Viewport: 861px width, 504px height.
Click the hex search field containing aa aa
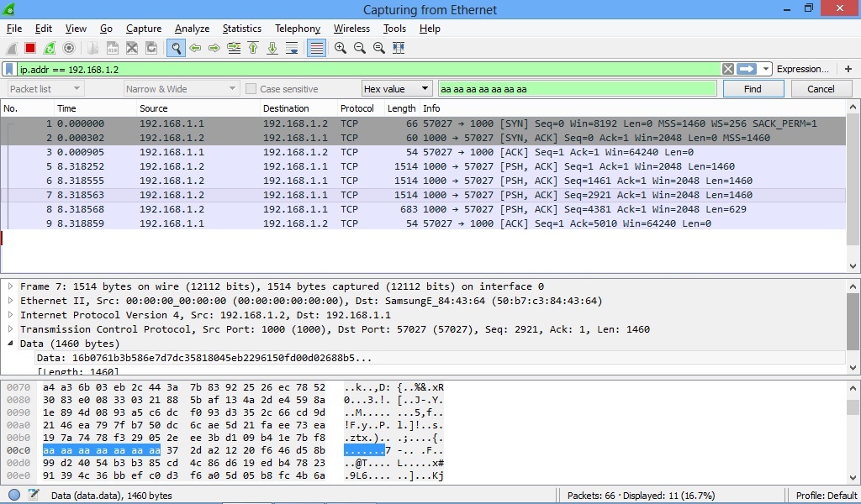point(577,89)
